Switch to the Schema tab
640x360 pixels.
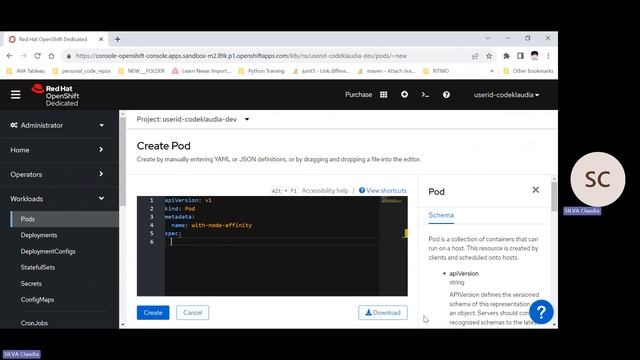441,215
